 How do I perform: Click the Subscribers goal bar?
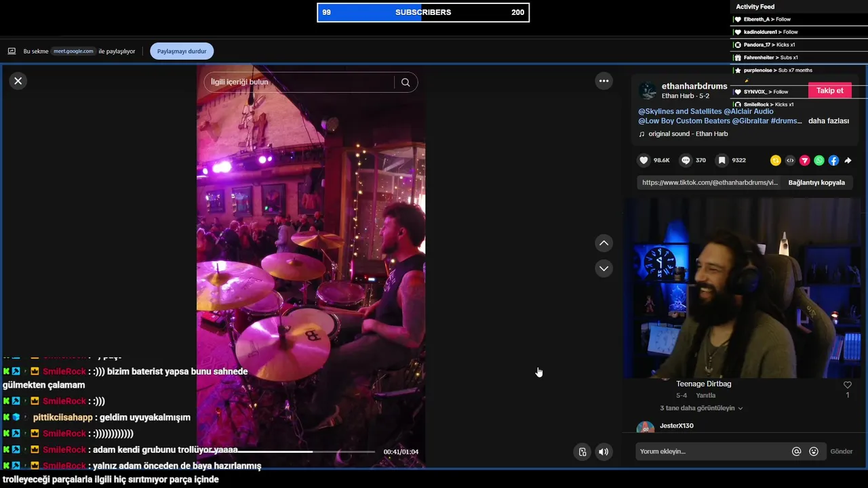pyautogui.click(x=423, y=12)
